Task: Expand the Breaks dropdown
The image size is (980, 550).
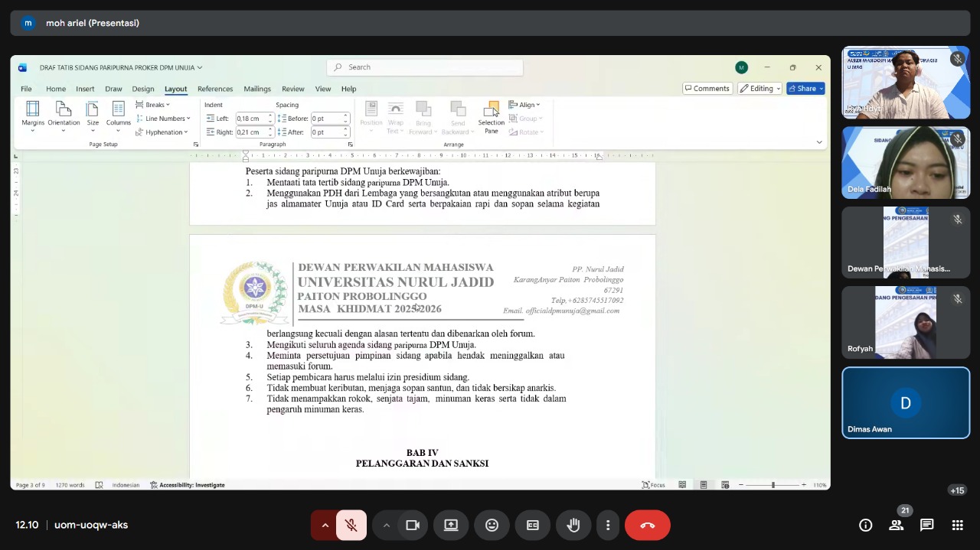Action: coord(153,105)
